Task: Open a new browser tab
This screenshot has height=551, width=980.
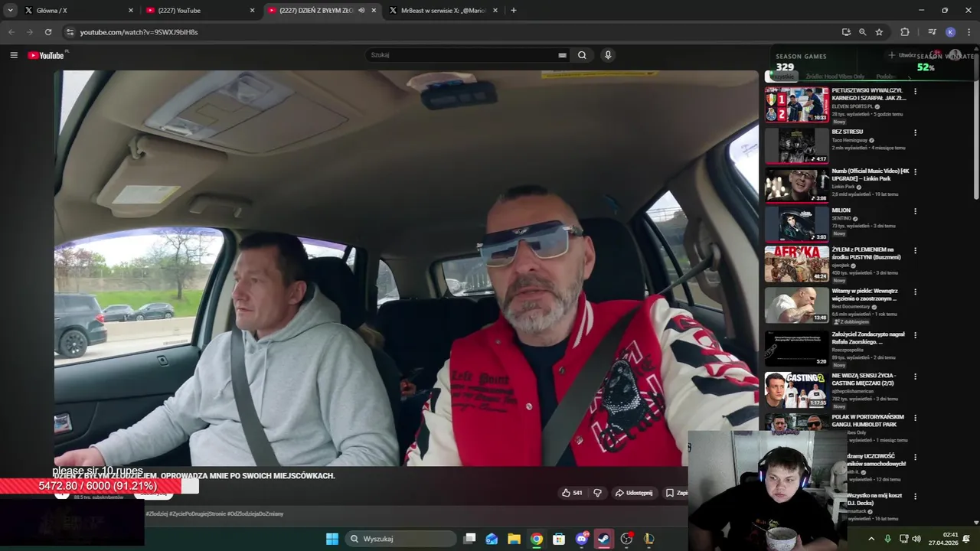Action: 513,11
